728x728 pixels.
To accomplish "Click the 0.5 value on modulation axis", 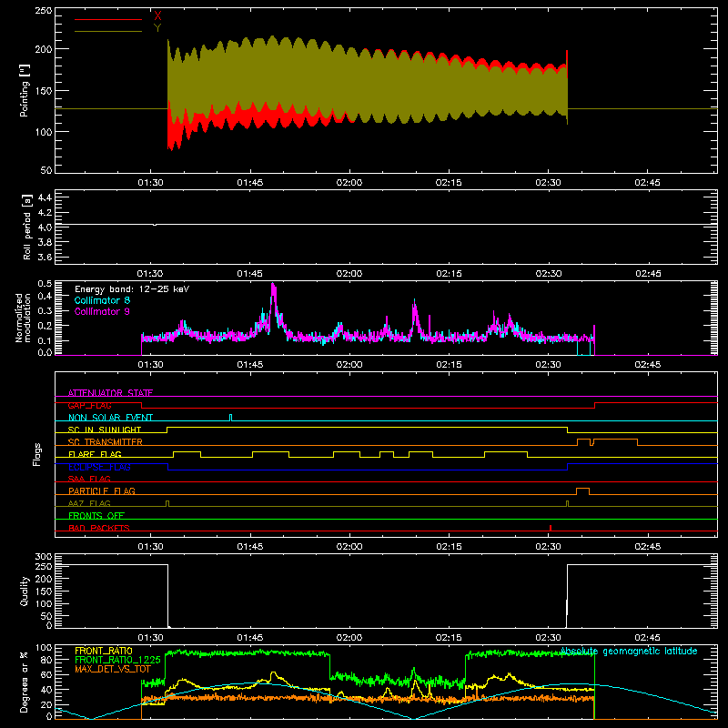I will click(45, 284).
